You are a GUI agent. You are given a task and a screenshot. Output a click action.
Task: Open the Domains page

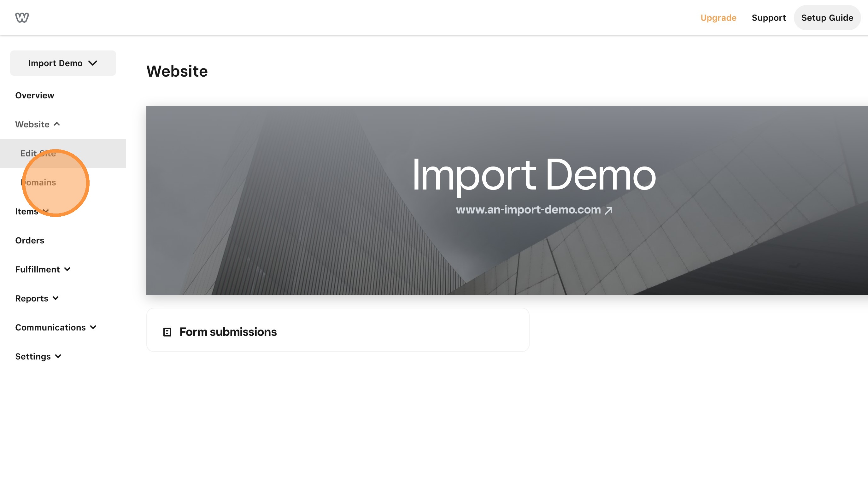(38, 183)
